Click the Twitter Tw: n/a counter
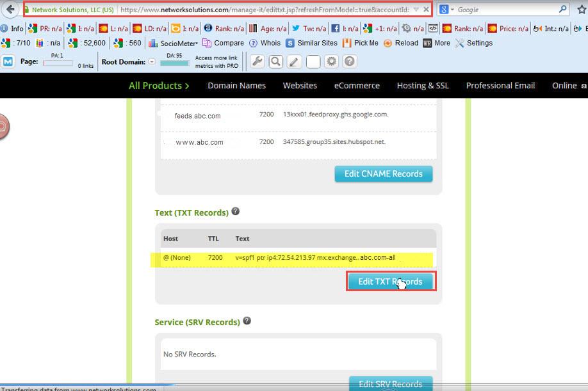The image size is (588, 391). click(x=309, y=28)
